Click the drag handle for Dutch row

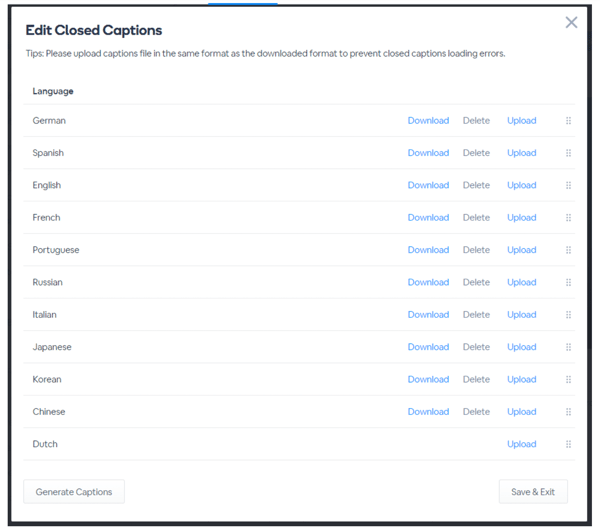coord(568,444)
